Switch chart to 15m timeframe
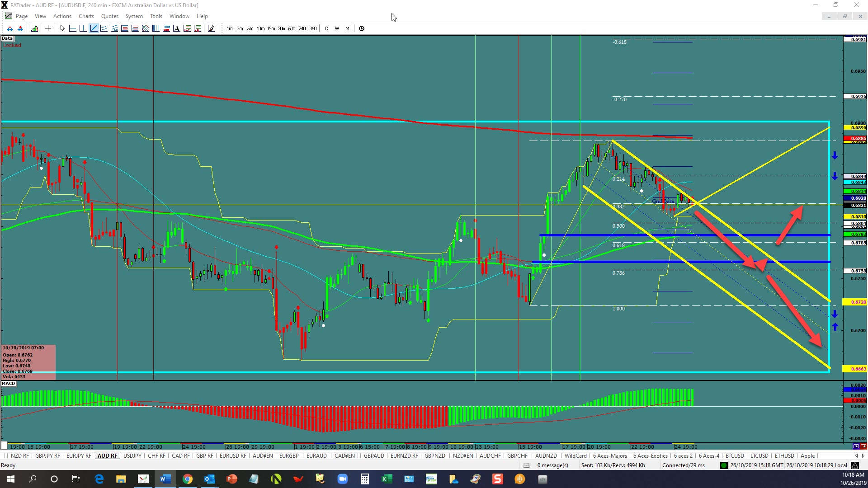 271,28
